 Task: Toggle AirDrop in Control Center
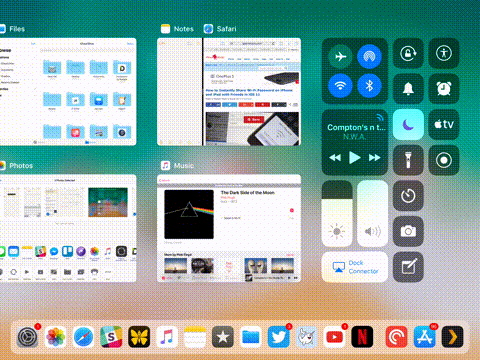(x=369, y=56)
